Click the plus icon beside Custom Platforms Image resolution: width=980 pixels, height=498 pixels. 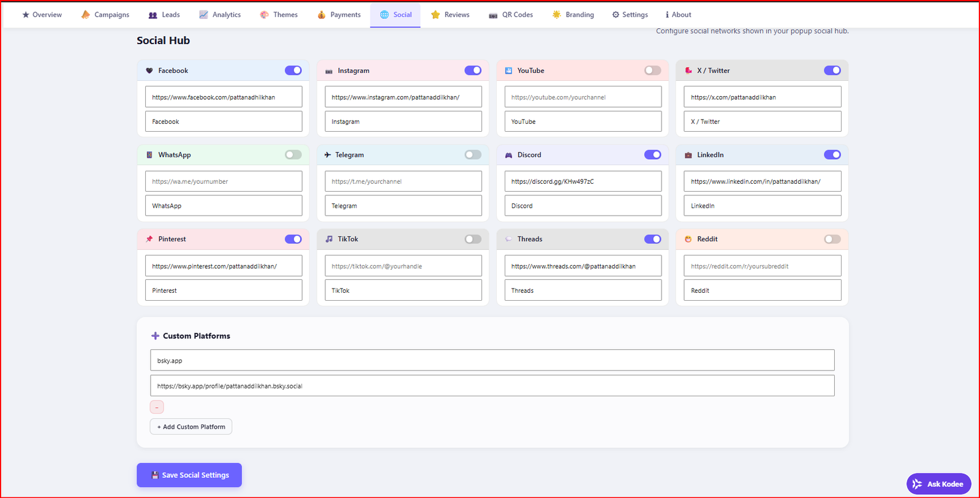coord(155,336)
